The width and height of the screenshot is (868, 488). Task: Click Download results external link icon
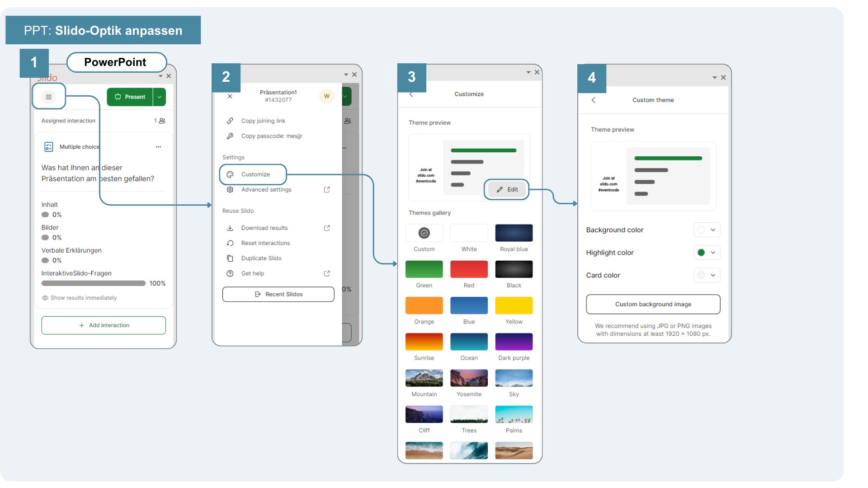[327, 228]
